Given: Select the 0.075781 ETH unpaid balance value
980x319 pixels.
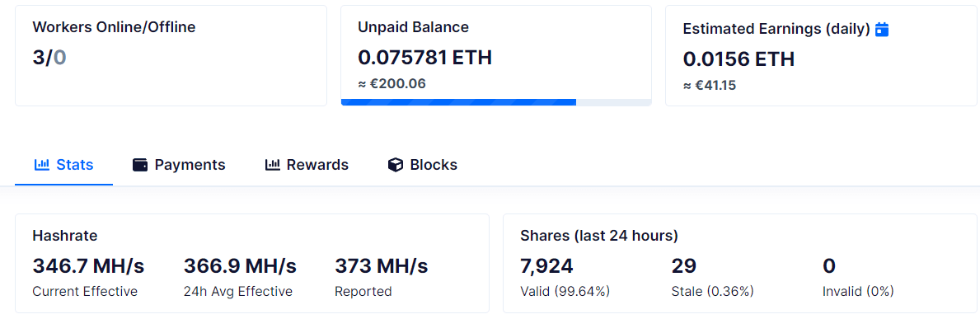Looking at the screenshot, I should click(x=425, y=58).
